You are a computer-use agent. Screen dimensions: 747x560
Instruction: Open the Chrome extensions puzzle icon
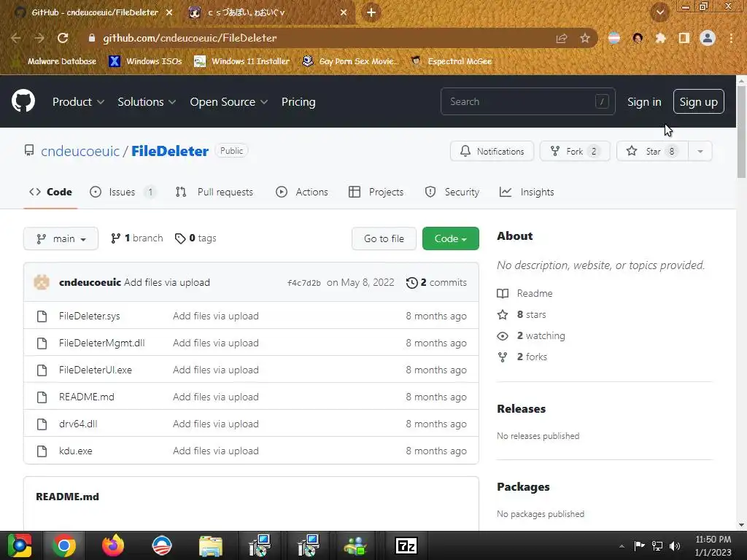pyautogui.click(x=661, y=38)
